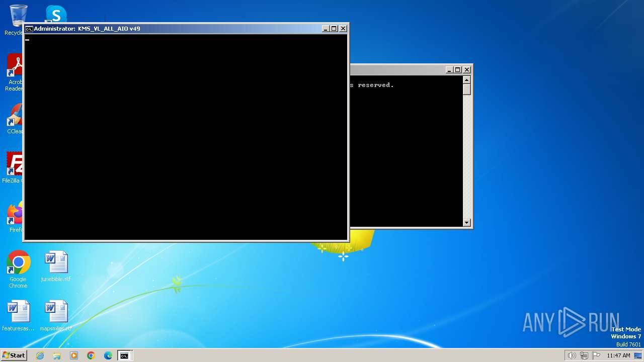Open the FileZilla Client desktop shortcut
The image size is (644, 362).
(x=15, y=167)
